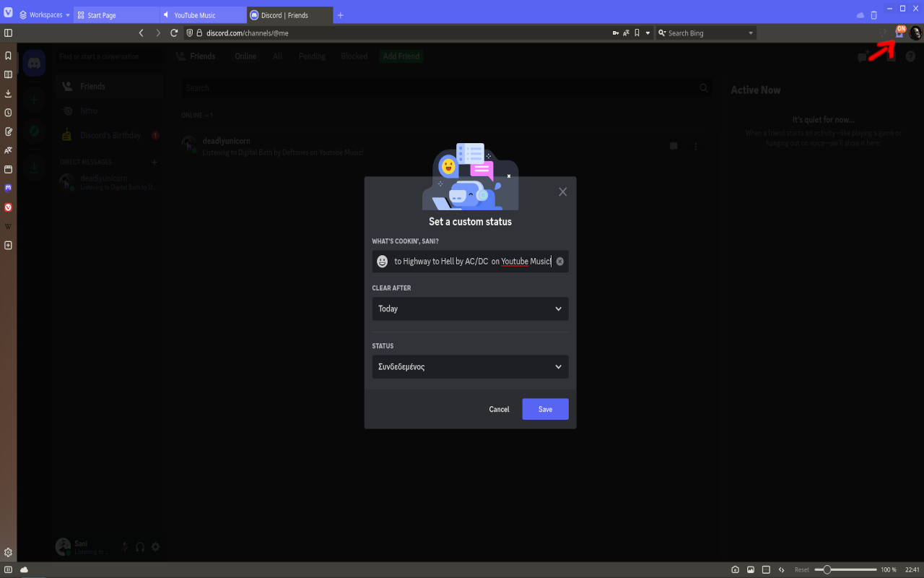Screen dimensions: 924x578
Task: Open the Vivaldi web panel icon
Action: [8, 207]
